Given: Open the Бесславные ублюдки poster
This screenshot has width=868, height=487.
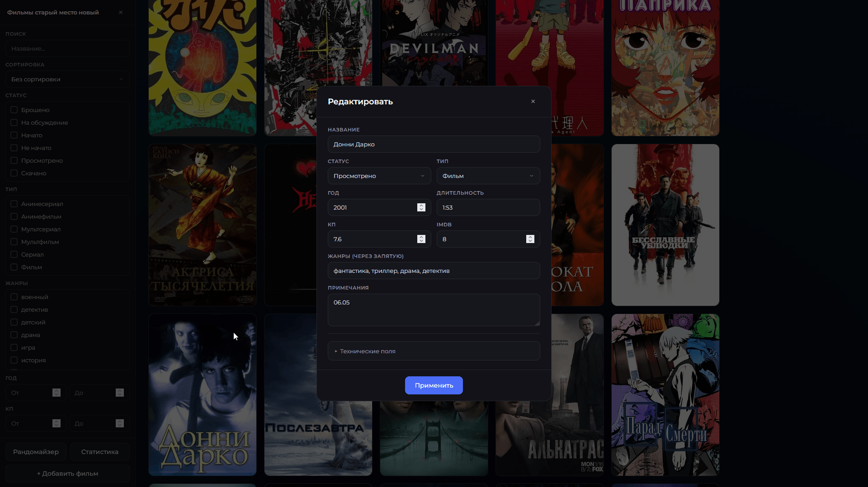Looking at the screenshot, I should point(665,225).
